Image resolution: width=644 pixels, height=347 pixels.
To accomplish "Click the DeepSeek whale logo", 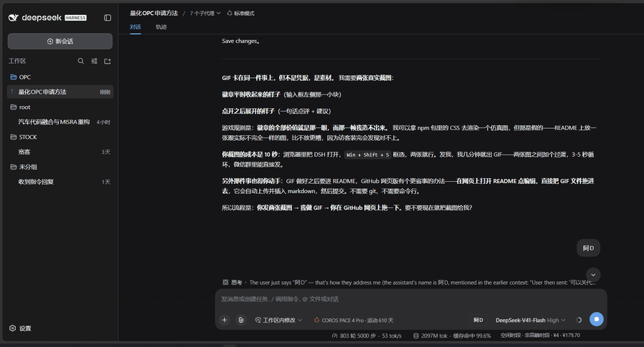I will click(x=14, y=18).
